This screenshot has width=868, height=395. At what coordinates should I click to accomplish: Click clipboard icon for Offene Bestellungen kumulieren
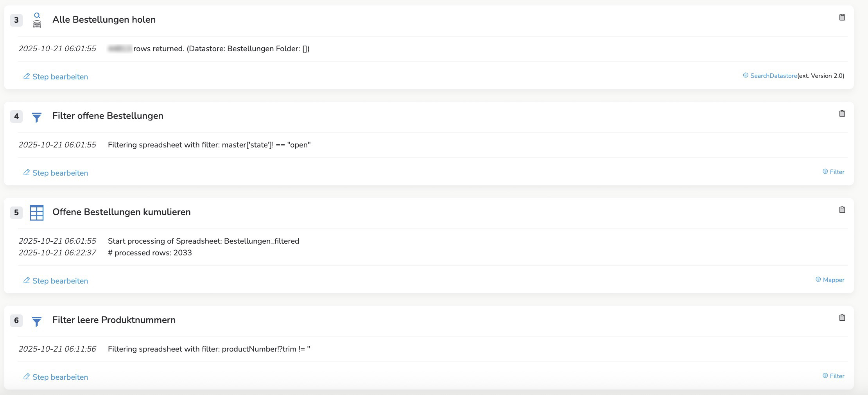[x=842, y=210]
